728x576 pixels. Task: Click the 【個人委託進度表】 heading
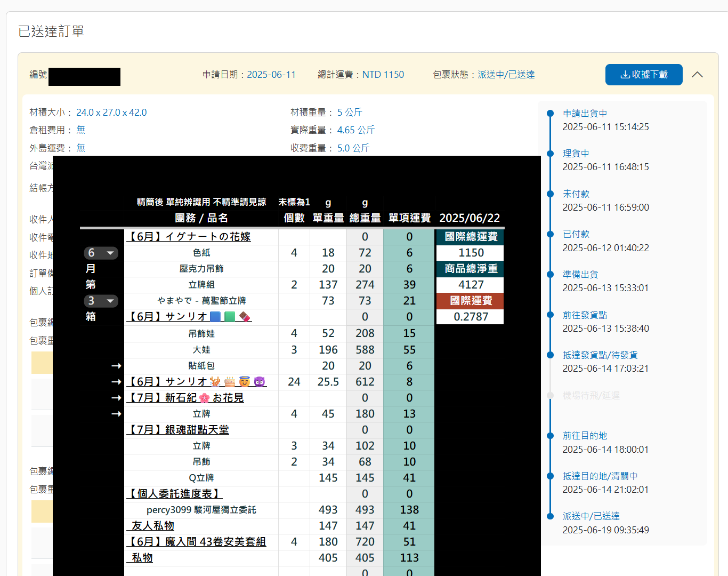pos(174,493)
